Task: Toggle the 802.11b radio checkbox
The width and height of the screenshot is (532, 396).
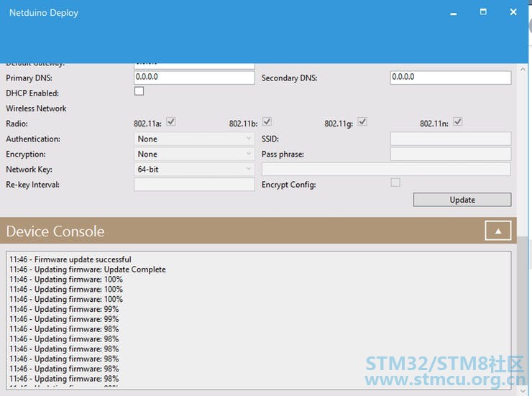Action: [267, 121]
